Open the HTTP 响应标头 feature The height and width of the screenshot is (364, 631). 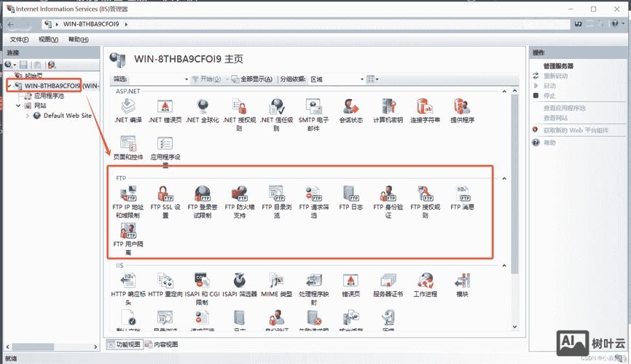(128, 289)
